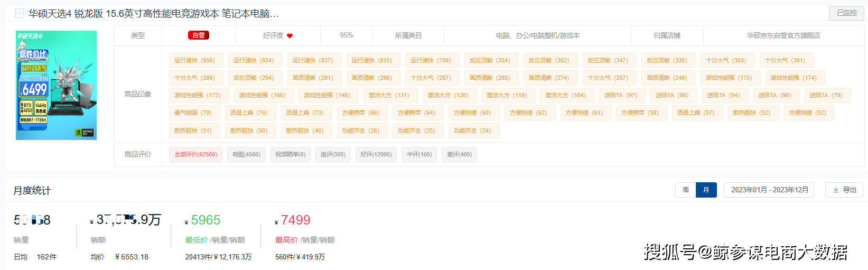Select the 画质清晰 (291) tag
Screen dimensions: 868x270
coord(314,78)
